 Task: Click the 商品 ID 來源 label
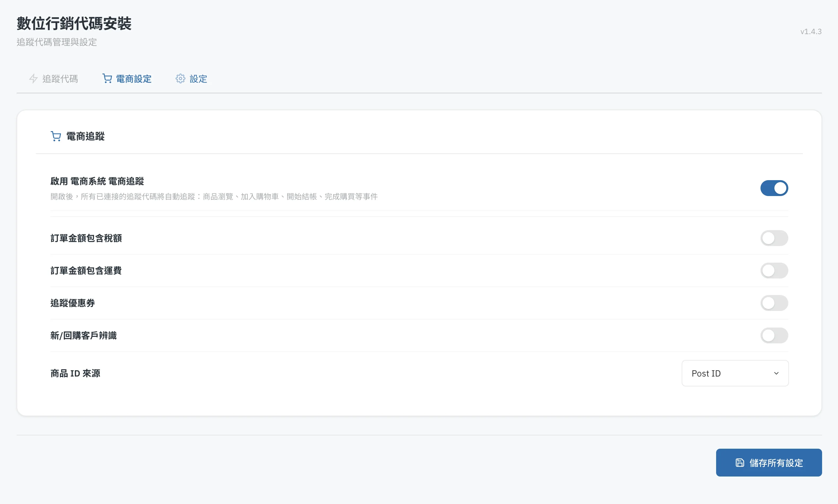75,373
